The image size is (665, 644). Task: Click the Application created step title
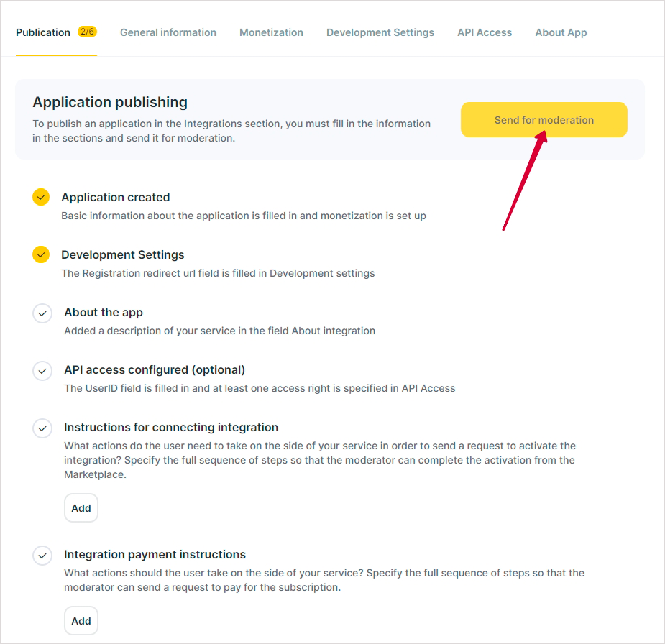pos(115,197)
